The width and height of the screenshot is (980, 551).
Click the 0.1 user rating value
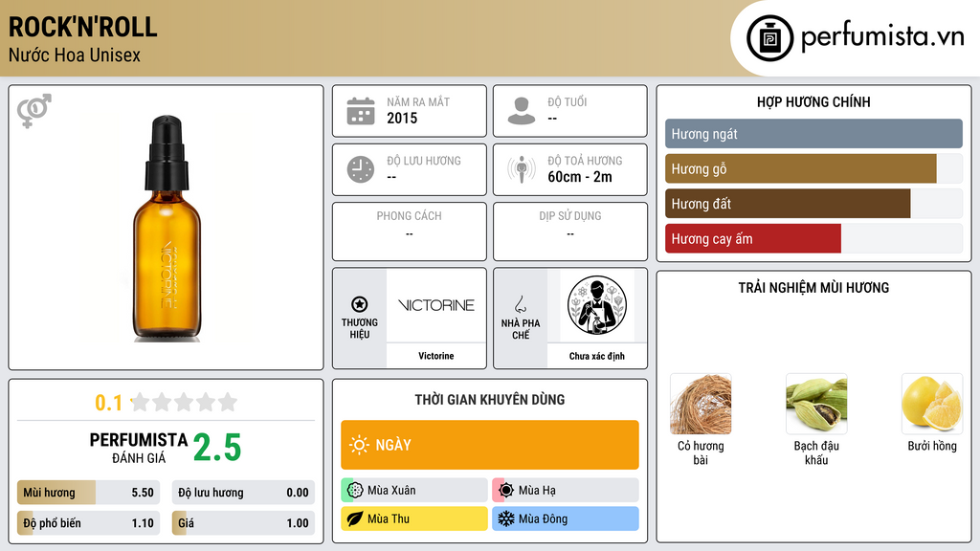pos(109,403)
